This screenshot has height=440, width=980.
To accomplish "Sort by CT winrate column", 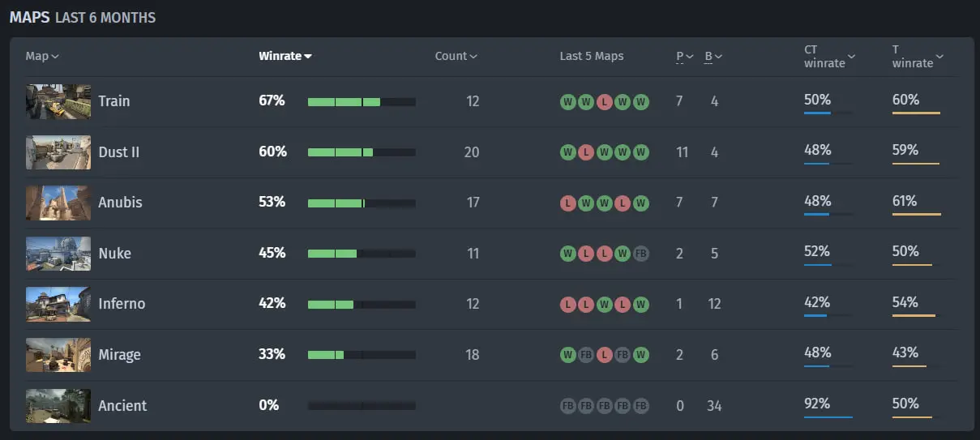I will [x=830, y=56].
